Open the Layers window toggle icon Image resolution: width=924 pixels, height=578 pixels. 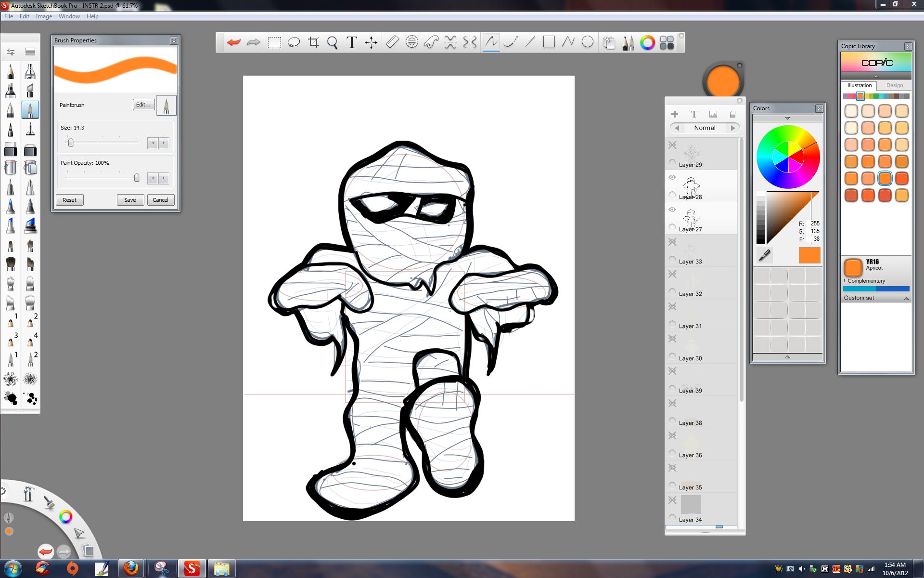click(x=609, y=42)
